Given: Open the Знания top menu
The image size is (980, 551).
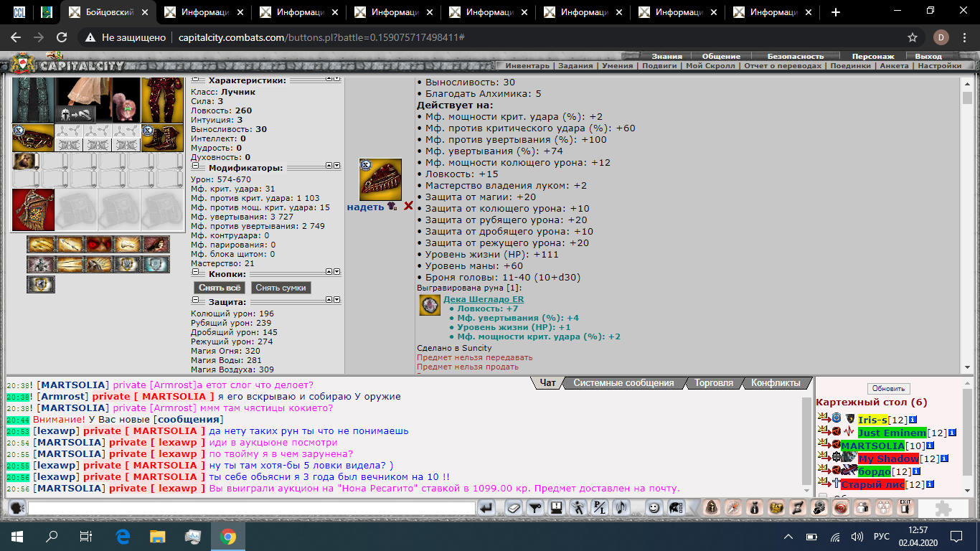Looking at the screenshot, I should pos(666,56).
